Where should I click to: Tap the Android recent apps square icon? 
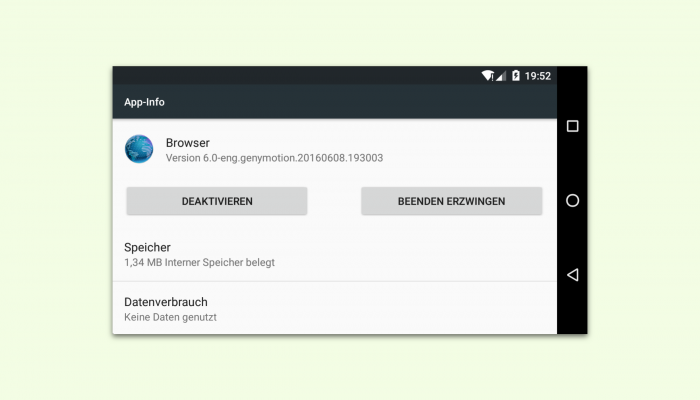pos(572,126)
